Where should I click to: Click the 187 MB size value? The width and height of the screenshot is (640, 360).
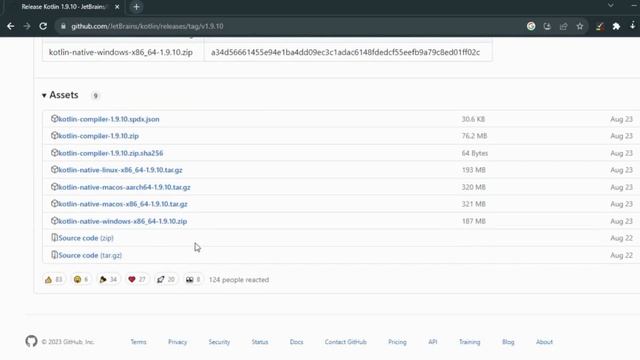click(473, 221)
